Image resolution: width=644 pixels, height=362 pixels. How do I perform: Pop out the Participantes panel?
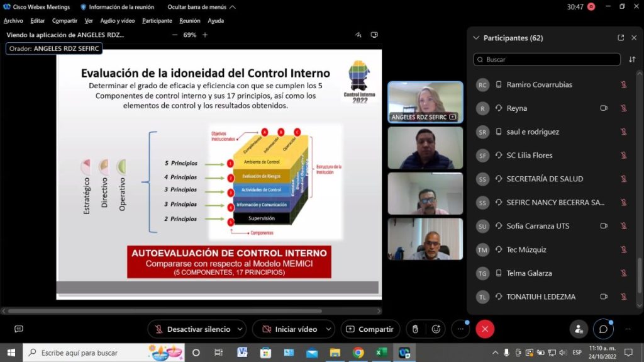click(621, 38)
